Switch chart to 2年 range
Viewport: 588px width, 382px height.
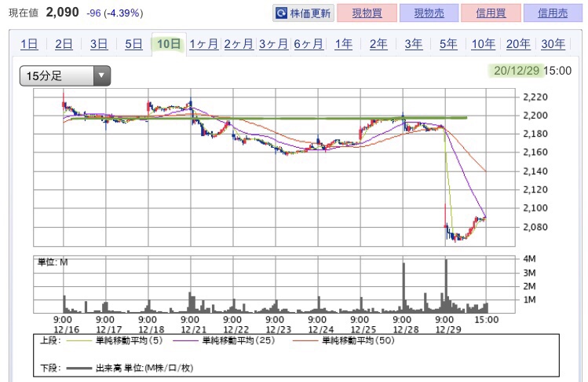click(378, 44)
